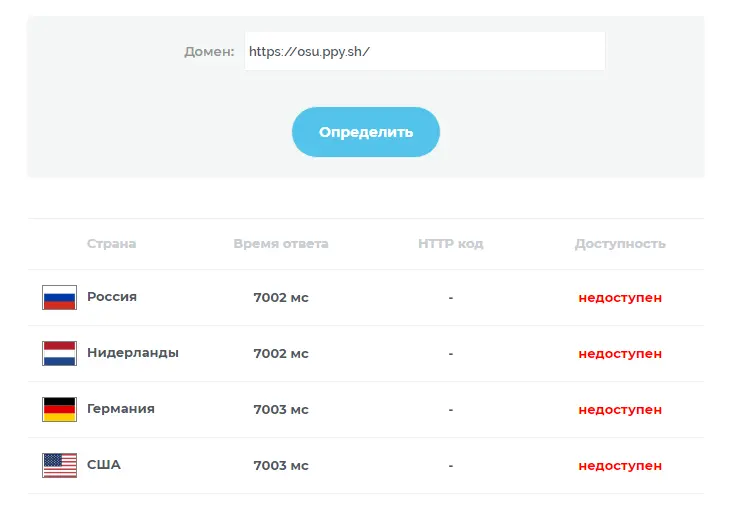Select the США country name
Viewport: 738px width, 512px height.
[104, 465]
